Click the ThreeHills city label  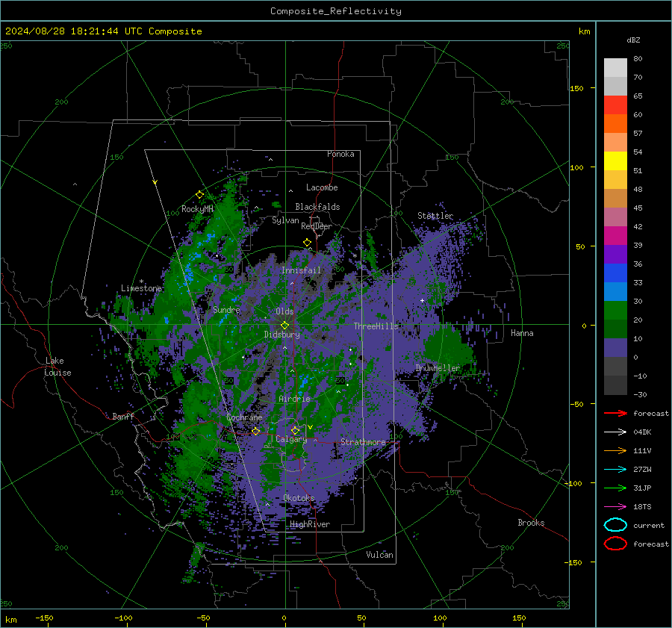click(376, 326)
